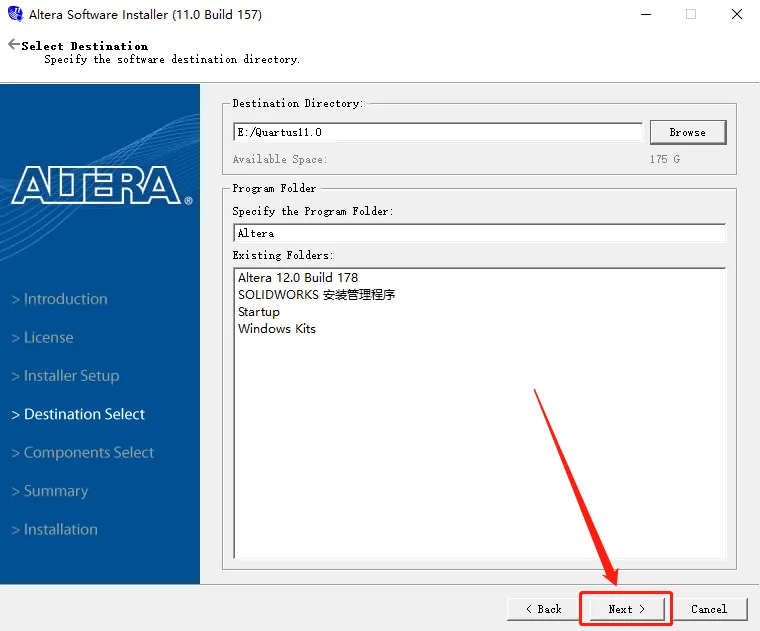The width and height of the screenshot is (760, 631).
Task: Select the Windows Kits folder entry
Action: click(277, 329)
